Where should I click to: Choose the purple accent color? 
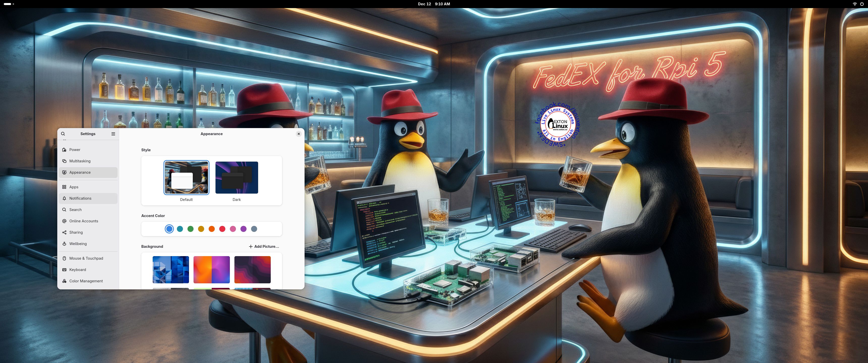click(243, 229)
